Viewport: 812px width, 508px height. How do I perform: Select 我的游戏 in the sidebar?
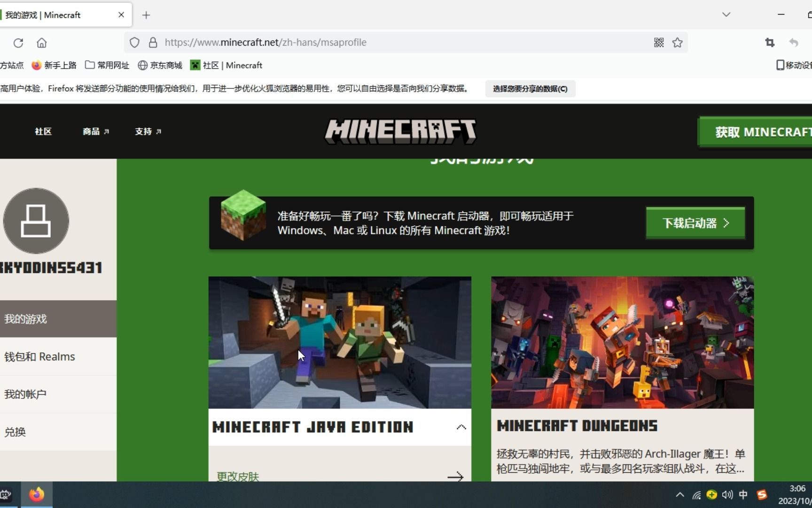point(58,319)
